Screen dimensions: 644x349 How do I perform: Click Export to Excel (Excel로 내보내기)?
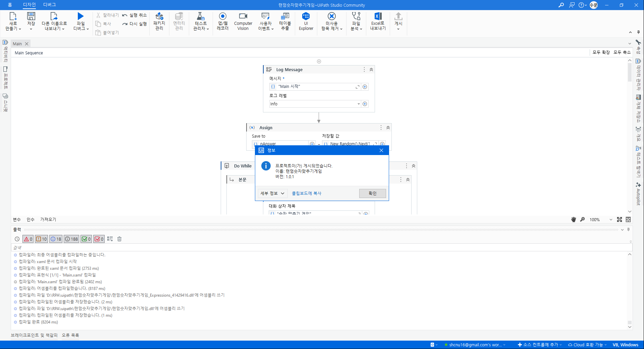click(378, 21)
